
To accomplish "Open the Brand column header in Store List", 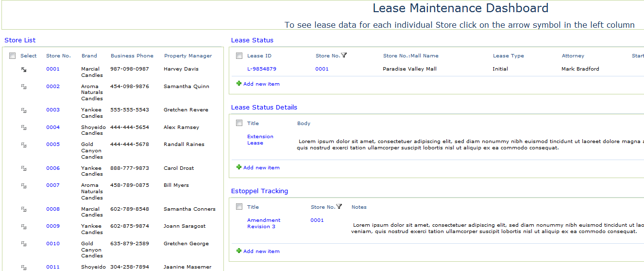I will [x=89, y=56].
